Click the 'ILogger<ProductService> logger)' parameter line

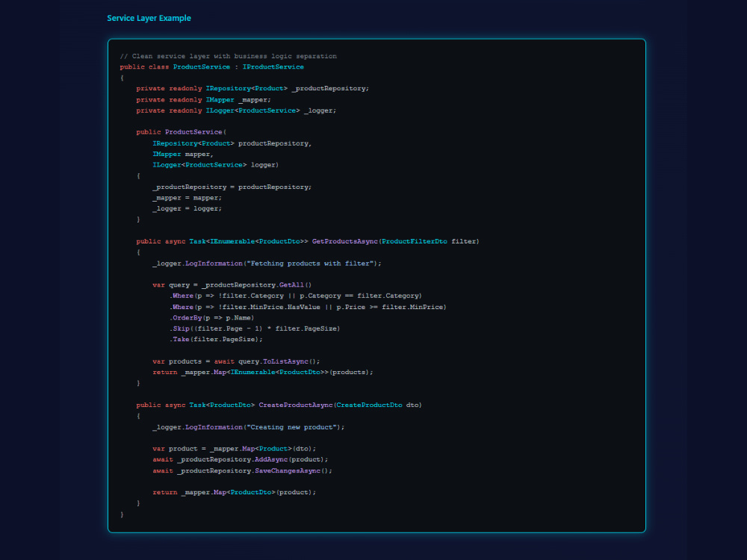click(x=215, y=165)
